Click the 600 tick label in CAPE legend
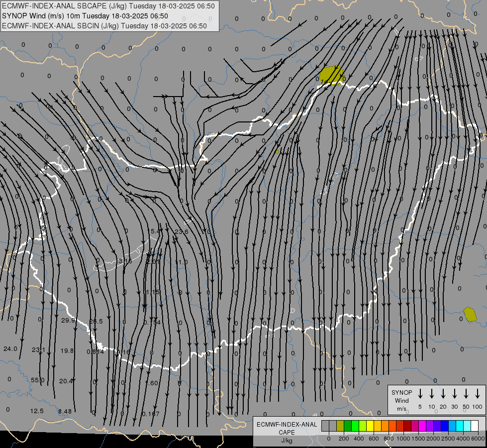Image resolution: width=487 pixels, height=448 pixels. (x=374, y=439)
